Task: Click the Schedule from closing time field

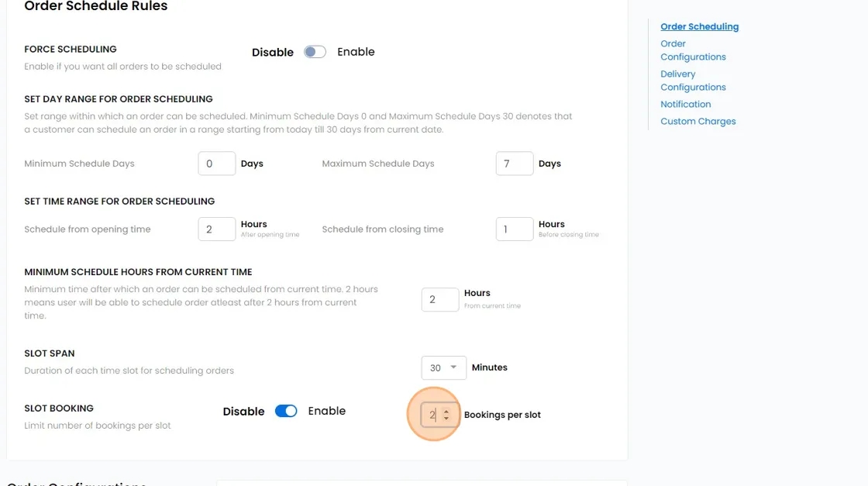Action: point(514,229)
